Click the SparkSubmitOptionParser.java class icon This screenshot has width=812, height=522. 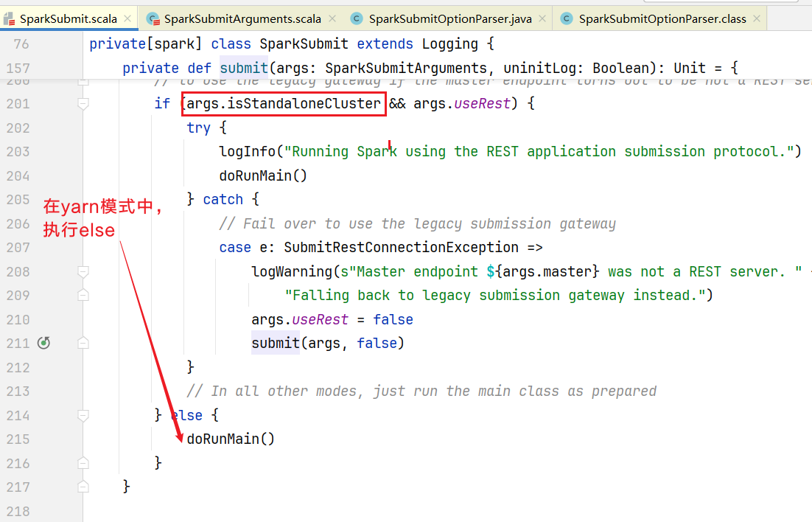click(357, 18)
